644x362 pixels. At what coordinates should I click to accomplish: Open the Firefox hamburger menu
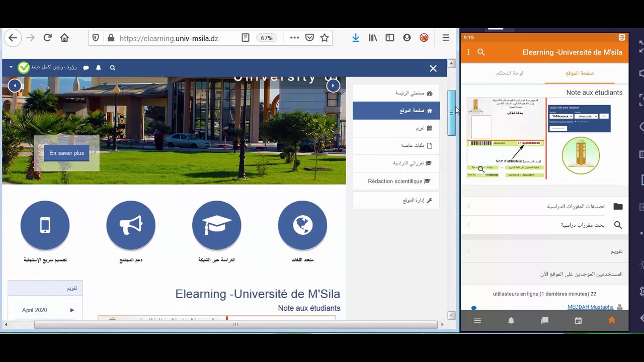(446, 38)
